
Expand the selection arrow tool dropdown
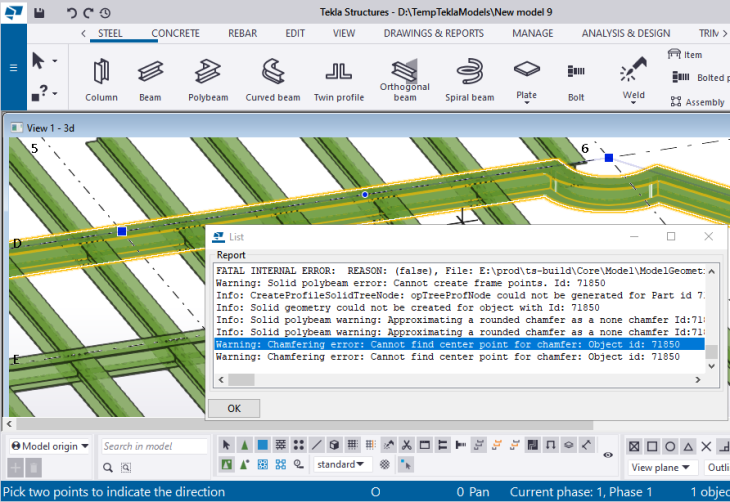[55, 61]
